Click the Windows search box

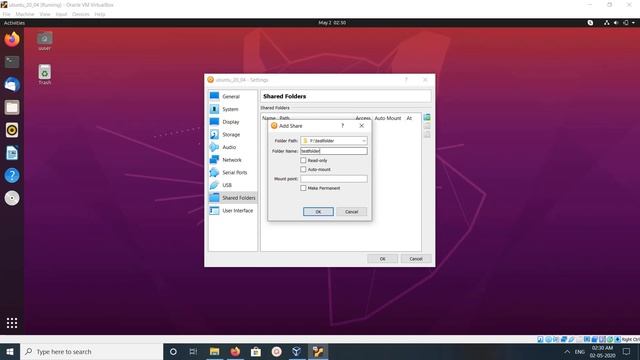pos(91,351)
